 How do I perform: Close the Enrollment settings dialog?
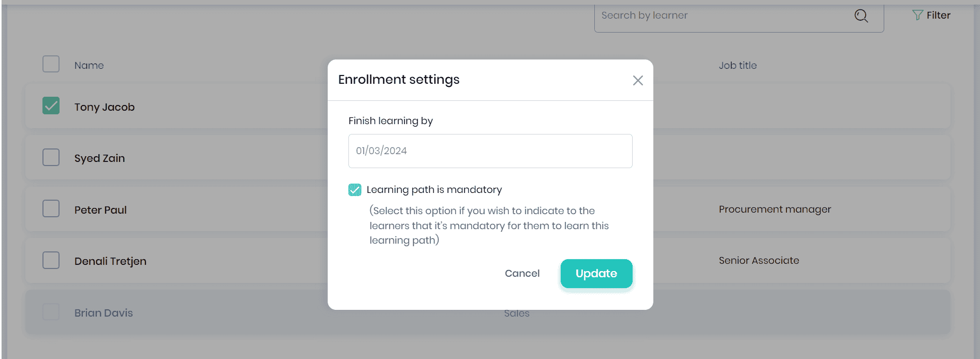[x=637, y=80]
